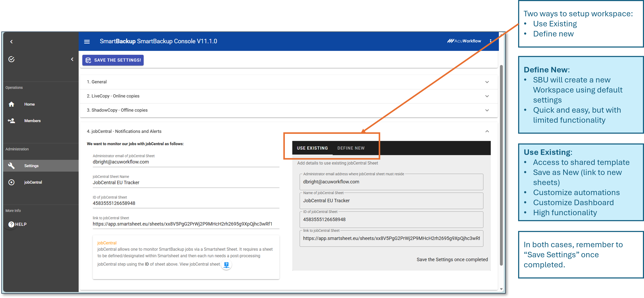Select the USE EXISTING tab
Screen dimensions: 644x298
312,148
